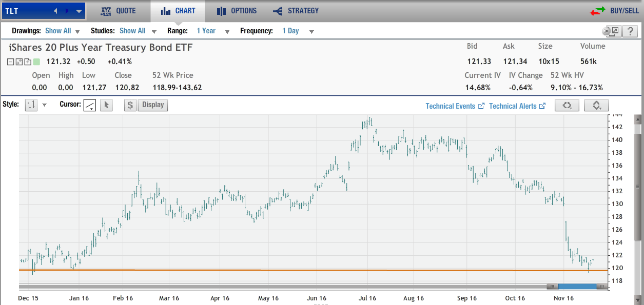Click the horizontal zoom button
This screenshot has width=644, height=305.
tap(567, 105)
